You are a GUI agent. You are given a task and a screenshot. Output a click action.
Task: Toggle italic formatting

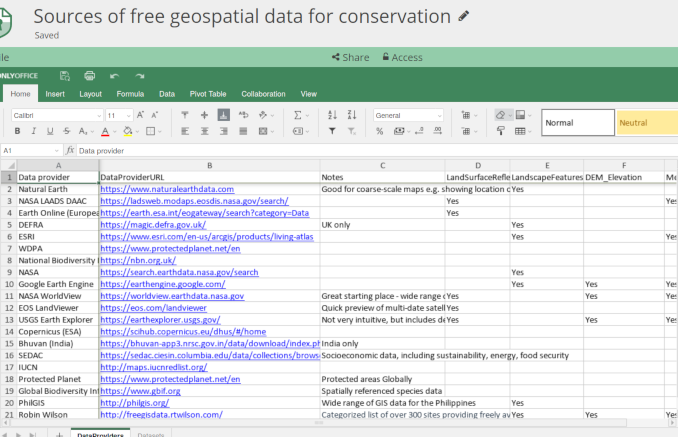[34, 131]
